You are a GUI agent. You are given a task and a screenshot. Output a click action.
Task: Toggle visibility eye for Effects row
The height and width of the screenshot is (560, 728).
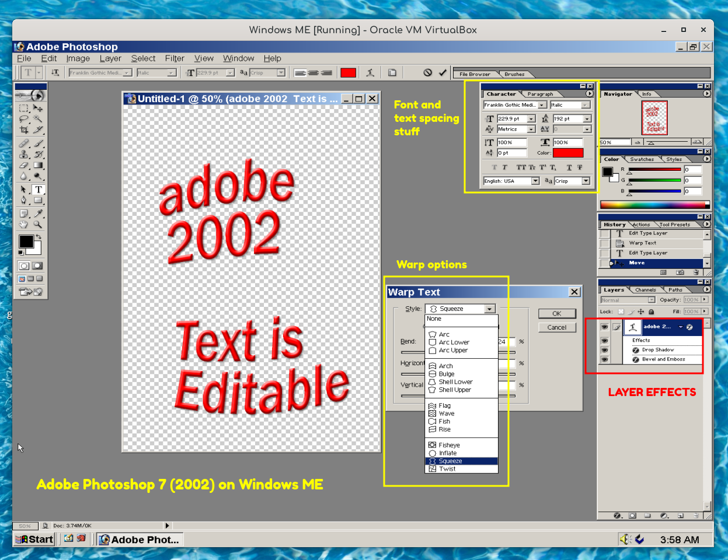(x=605, y=341)
